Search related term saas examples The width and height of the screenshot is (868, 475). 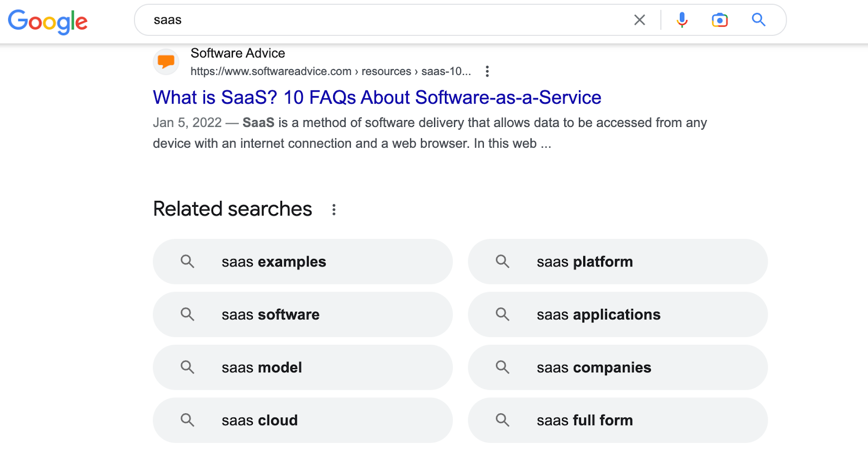(303, 262)
